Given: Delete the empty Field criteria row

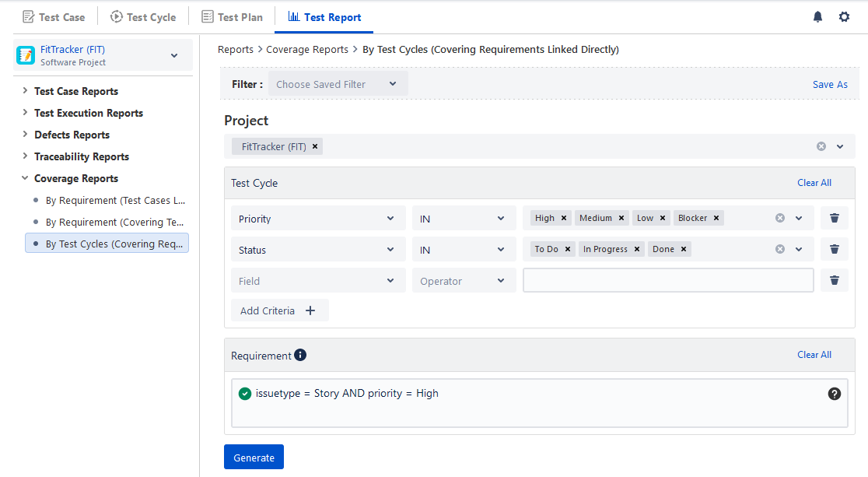Looking at the screenshot, I should click(x=835, y=280).
